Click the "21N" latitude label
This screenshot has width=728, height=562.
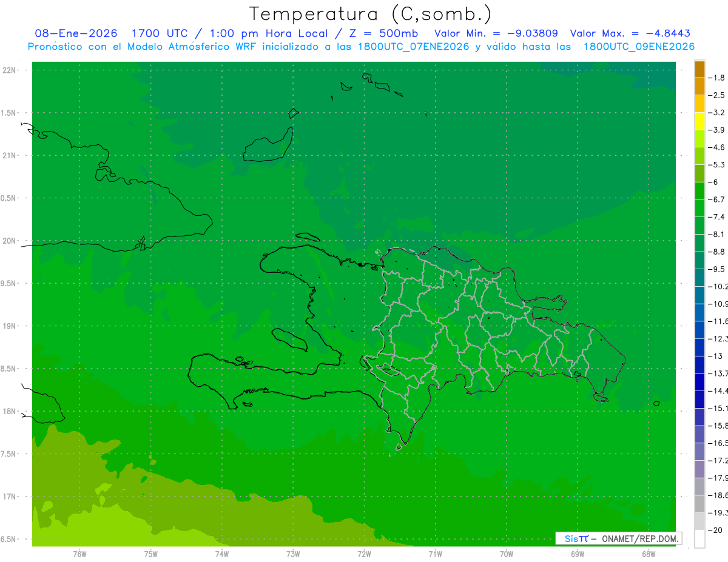pyautogui.click(x=9, y=156)
